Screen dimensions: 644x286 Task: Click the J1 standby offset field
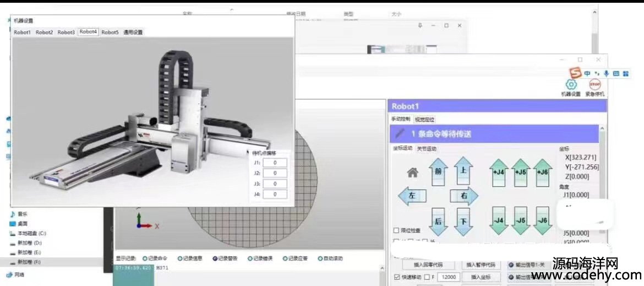(x=275, y=163)
